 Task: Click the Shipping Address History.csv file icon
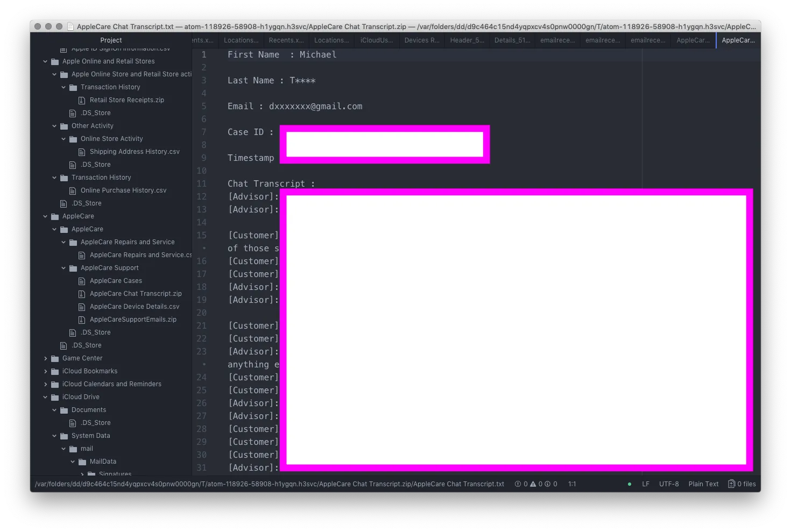pos(82,152)
